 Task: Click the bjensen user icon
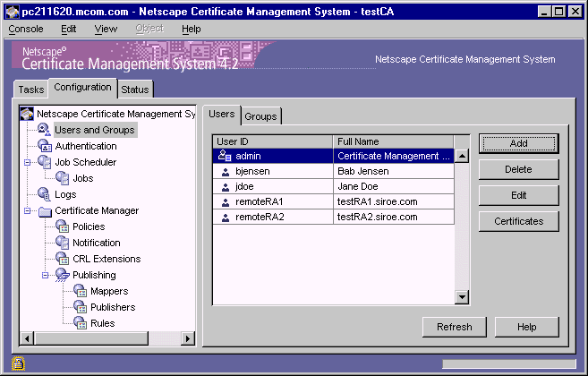click(x=226, y=172)
